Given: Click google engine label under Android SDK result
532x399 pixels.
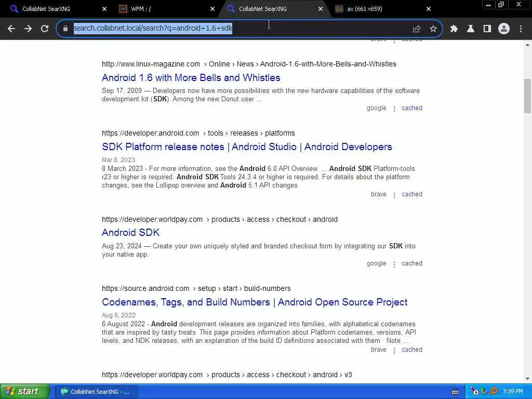Looking at the screenshot, I should (376, 263).
